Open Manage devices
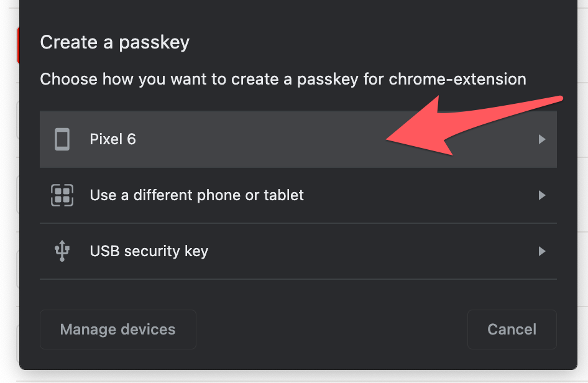Image resolution: width=588 pixels, height=383 pixels. (117, 330)
